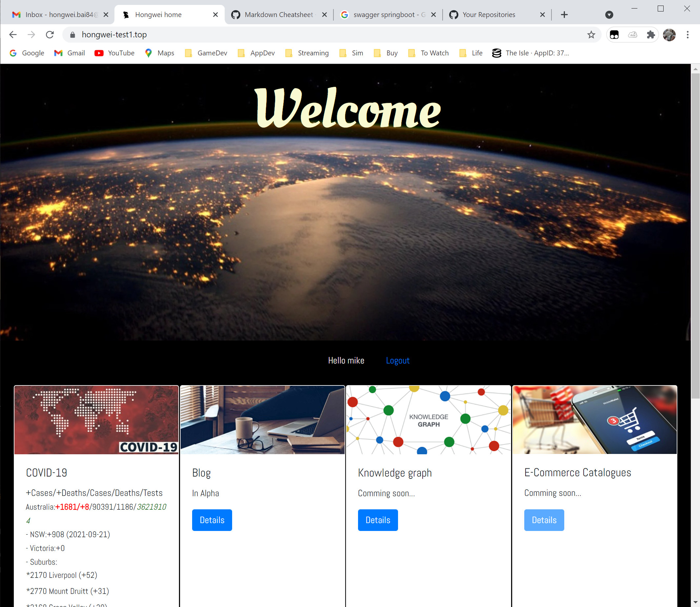Click the Logout link
The height and width of the screenshot is (607, 700).
[x=397, y=361]
